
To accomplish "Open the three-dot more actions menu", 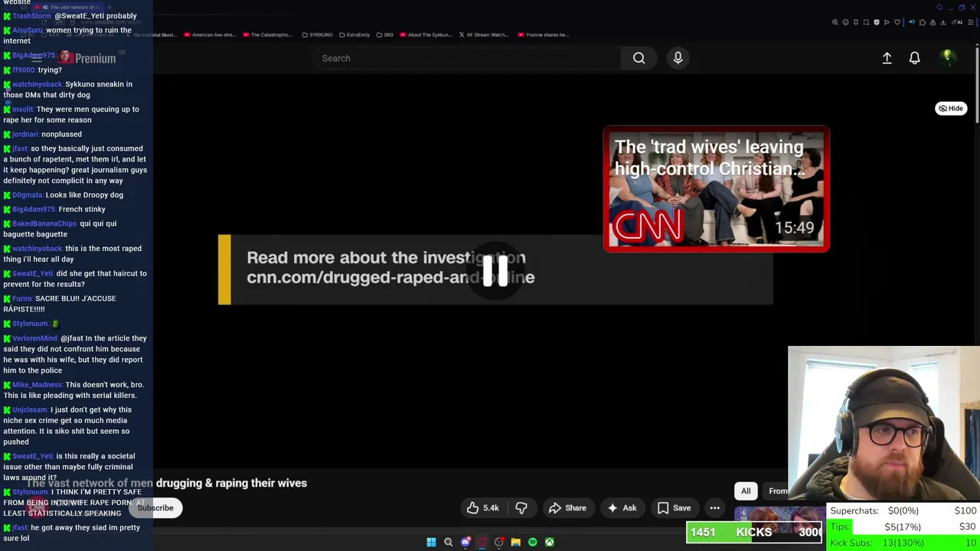I will click(714, 508).
